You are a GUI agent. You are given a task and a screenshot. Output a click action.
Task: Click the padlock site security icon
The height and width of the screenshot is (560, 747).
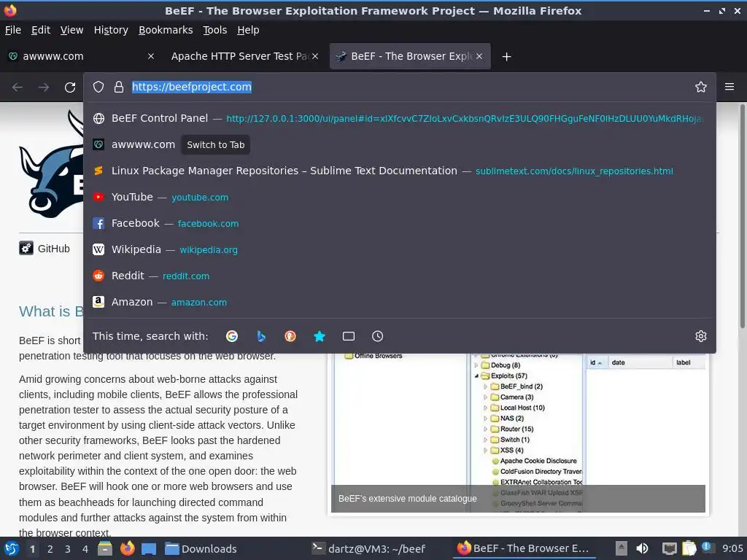click(x=119, y=87)
